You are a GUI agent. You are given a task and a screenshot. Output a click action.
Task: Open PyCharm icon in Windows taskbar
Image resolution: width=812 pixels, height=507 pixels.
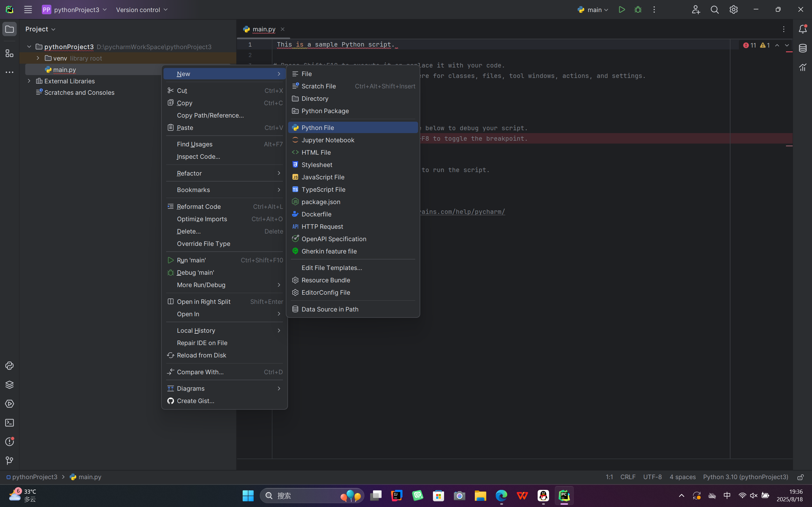click(564, 495)
